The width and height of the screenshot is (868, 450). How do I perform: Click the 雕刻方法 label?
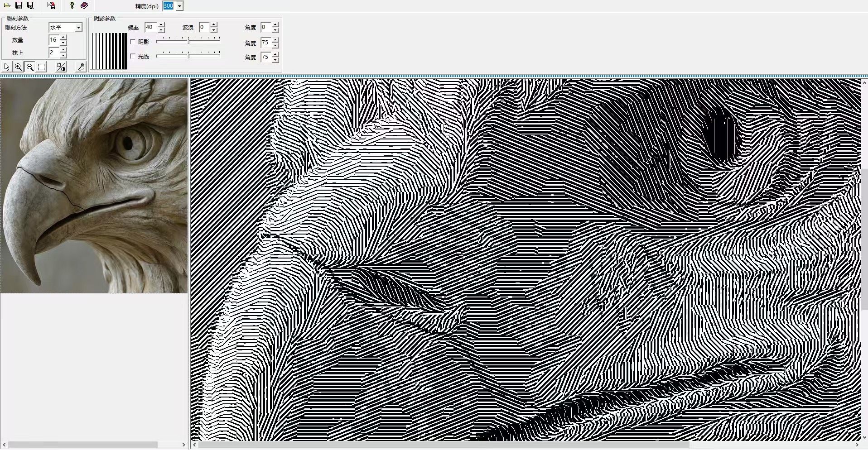[16, 28]
